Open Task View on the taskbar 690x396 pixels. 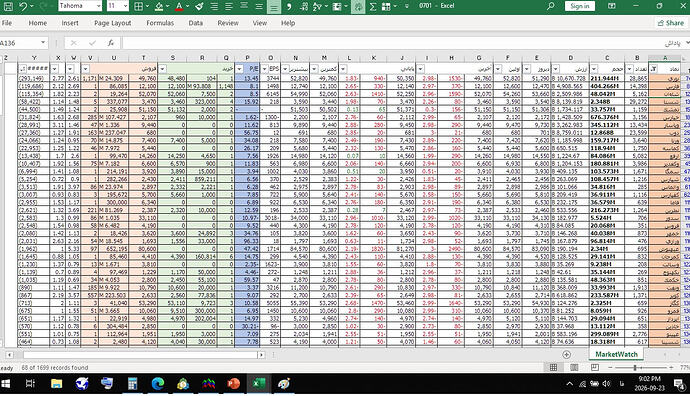pyautogui.click(x=30, y=384)
